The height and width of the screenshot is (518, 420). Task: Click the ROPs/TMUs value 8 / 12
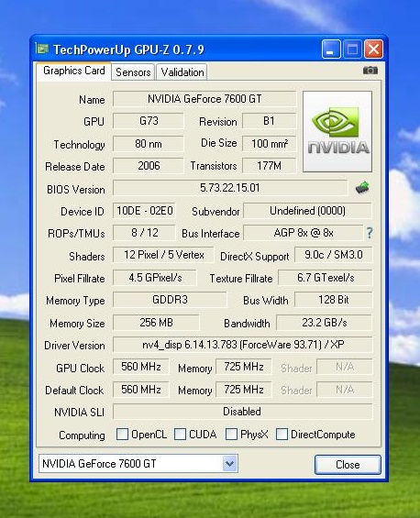[x=144, y=233]
